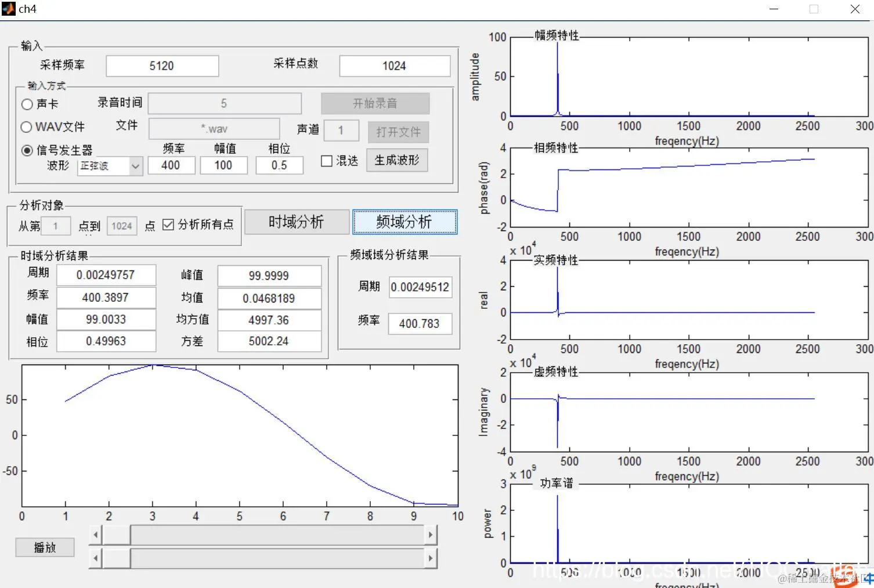The image size is (874, 588).
Task: Select the 频率 field showing 400
Action: click(x=171, y=165)
